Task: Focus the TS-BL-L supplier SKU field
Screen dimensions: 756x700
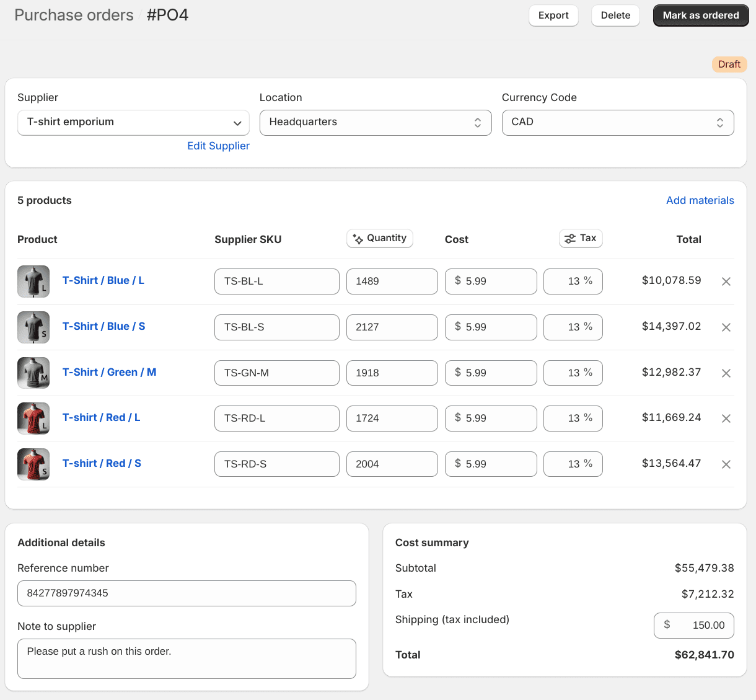Action: pyautogui.click(x=277, y=281)
